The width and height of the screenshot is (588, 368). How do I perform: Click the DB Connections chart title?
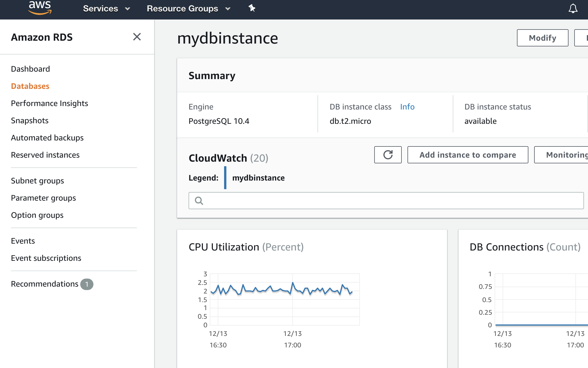point(525,247)
